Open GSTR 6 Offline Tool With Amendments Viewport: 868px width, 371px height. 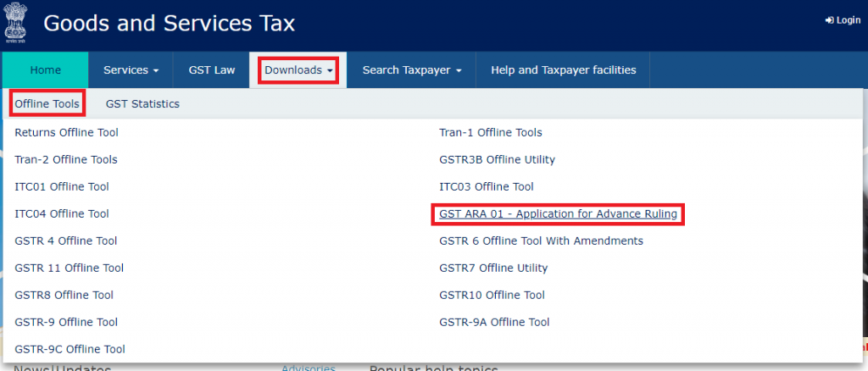tap(542, 241)
